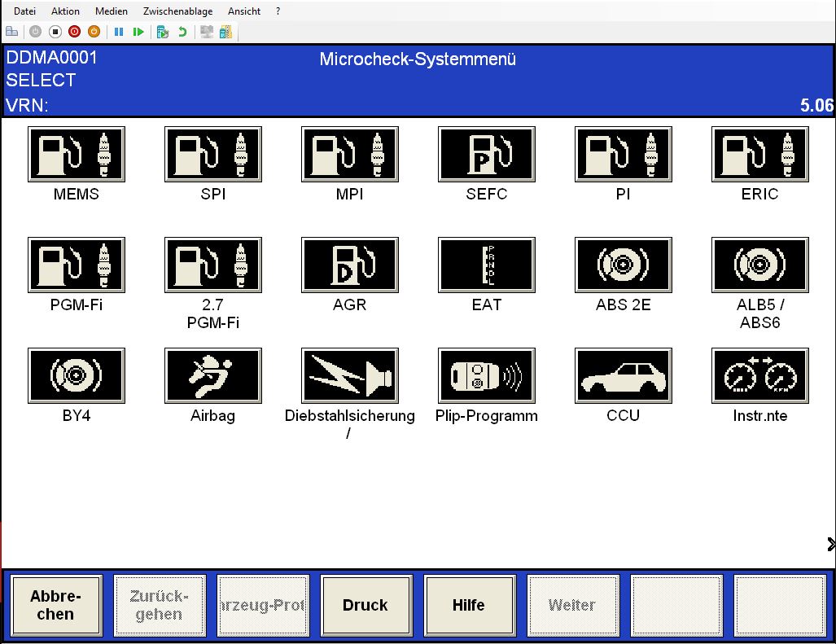Viewport: 836px width, 644px height.
Task: Select the SEFC fuel system icon
Action: pyautogui.click(x=486, y=154)
